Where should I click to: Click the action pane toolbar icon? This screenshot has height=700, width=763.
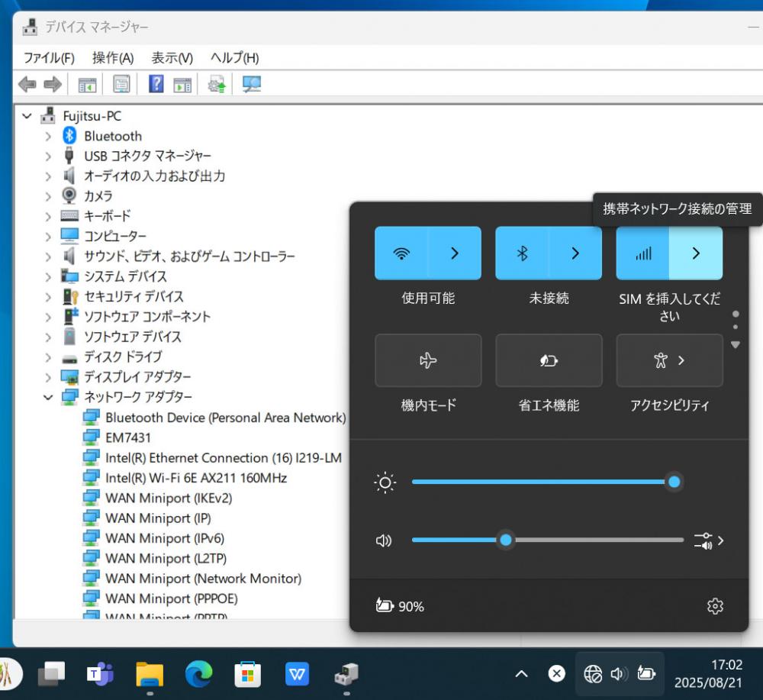tap(182, 85)
